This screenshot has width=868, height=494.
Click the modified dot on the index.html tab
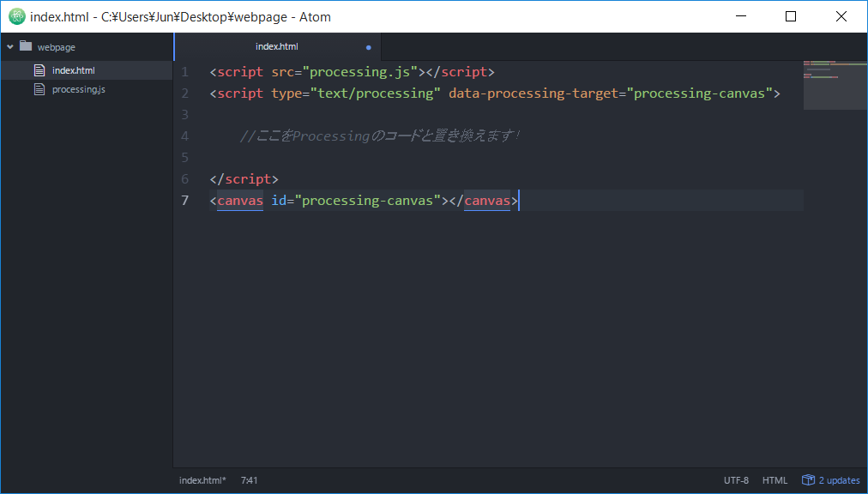369,48
